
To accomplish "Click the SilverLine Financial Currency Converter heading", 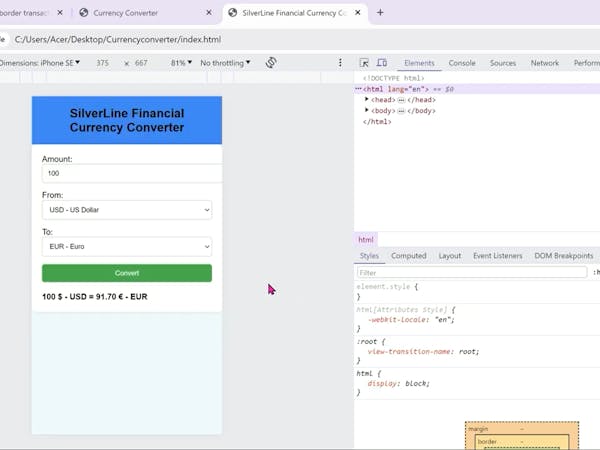I will [x=127, y=120].
